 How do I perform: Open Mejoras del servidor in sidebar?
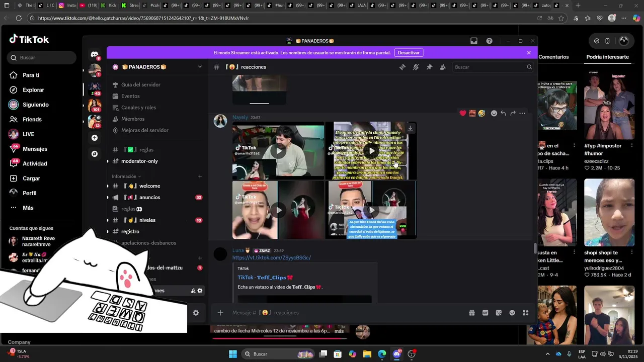pos(145,130)
